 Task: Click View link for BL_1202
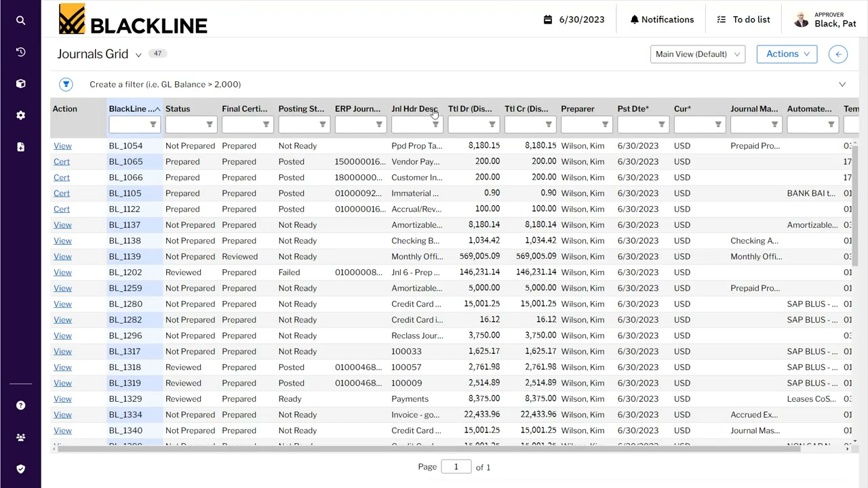(62, 272)
